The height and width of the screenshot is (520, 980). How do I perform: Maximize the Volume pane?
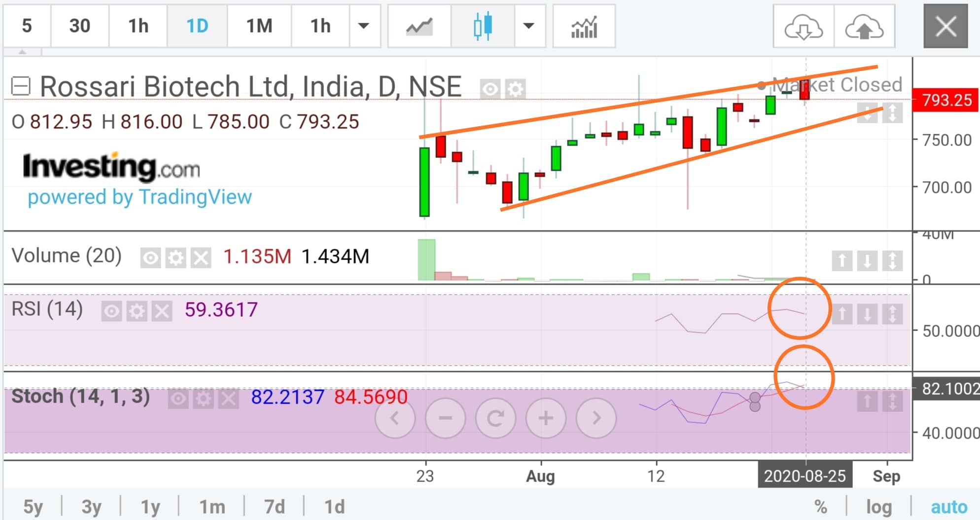point(892,260)
